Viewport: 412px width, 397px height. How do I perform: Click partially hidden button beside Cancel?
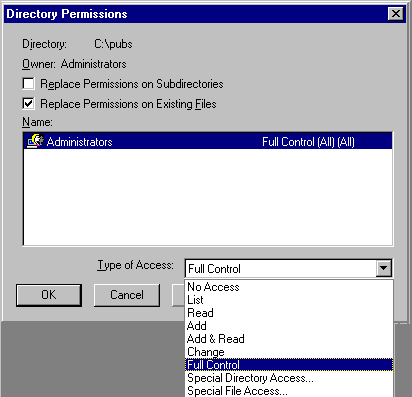[x=178, y=295]
